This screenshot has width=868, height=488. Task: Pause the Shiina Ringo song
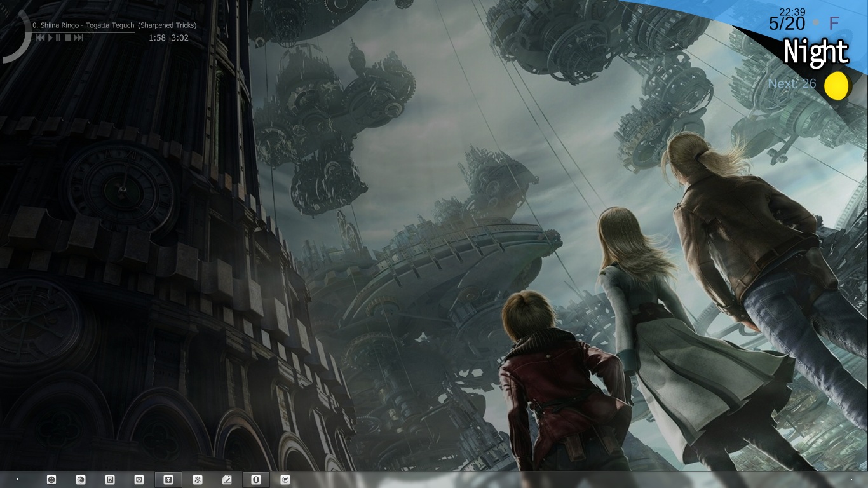(x=58, y=37)
